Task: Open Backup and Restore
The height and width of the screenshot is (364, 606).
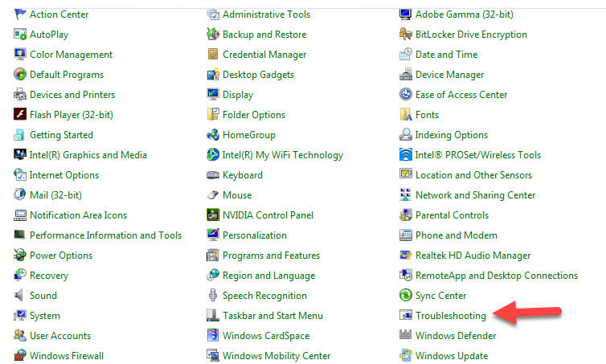Action: coord(264,35)
